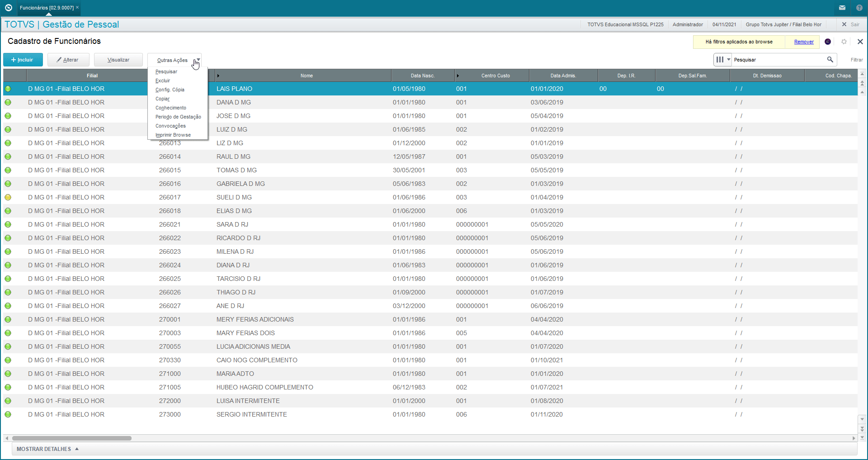Select the DANA D MG row

coord(430,102)
